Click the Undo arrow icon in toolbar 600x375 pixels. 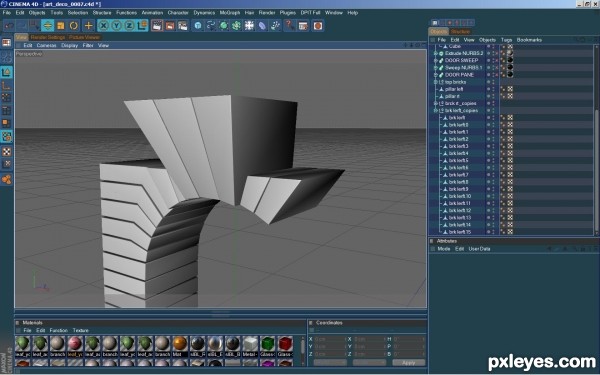(x=9, y=26)
